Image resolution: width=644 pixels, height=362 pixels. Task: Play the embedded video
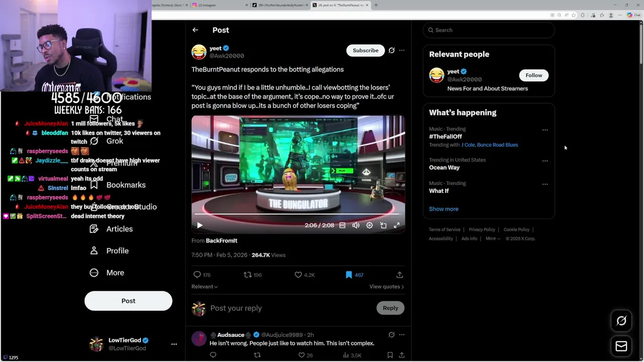click(x=200, y=225)
